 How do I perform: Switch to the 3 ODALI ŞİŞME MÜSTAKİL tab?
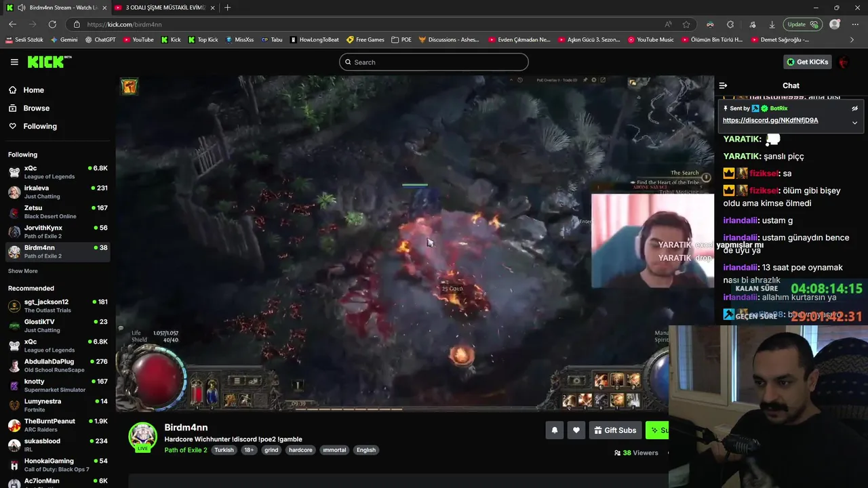(165, 7)
